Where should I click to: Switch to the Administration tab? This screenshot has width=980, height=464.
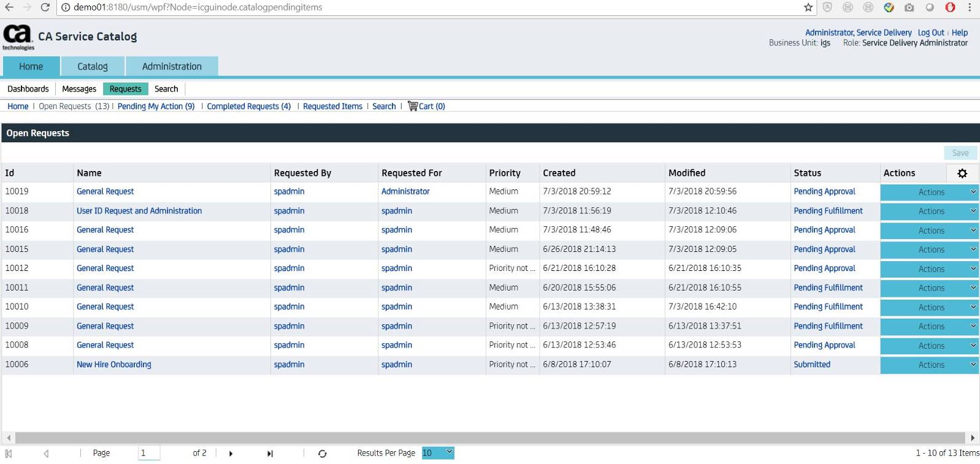(x=172, y=66)
